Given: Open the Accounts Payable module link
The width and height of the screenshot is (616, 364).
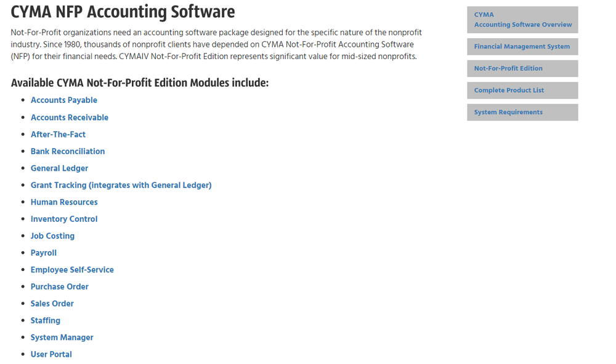Looking at the screenshot, I should click(63, 100).
